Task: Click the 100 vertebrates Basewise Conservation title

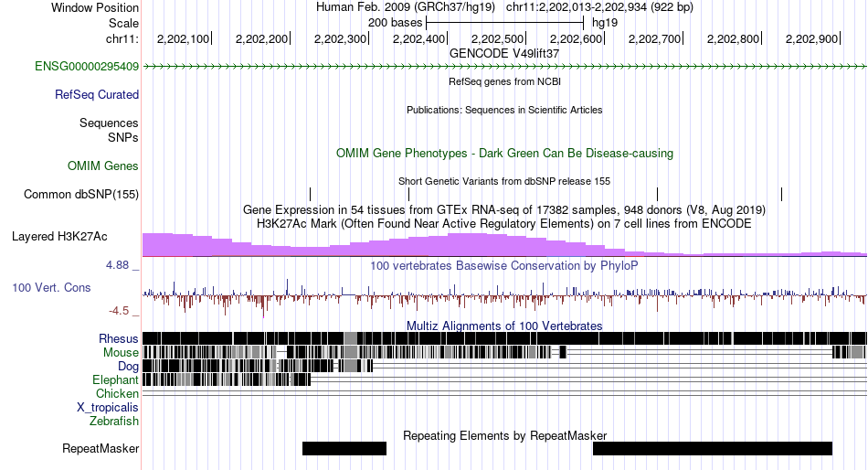Action: [504, 265]
